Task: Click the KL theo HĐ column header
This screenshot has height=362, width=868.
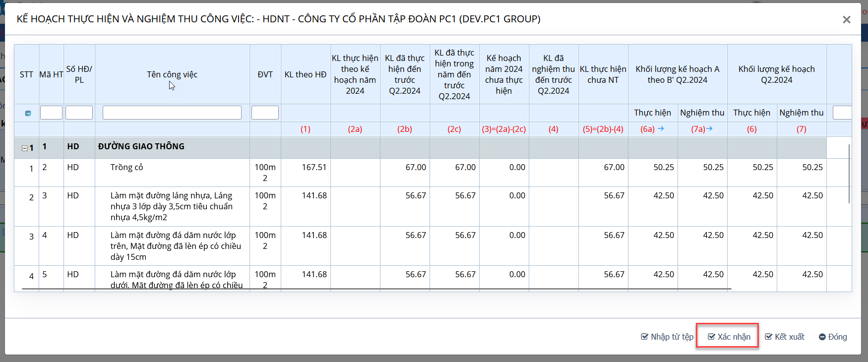Action: [x=305, y=74]
